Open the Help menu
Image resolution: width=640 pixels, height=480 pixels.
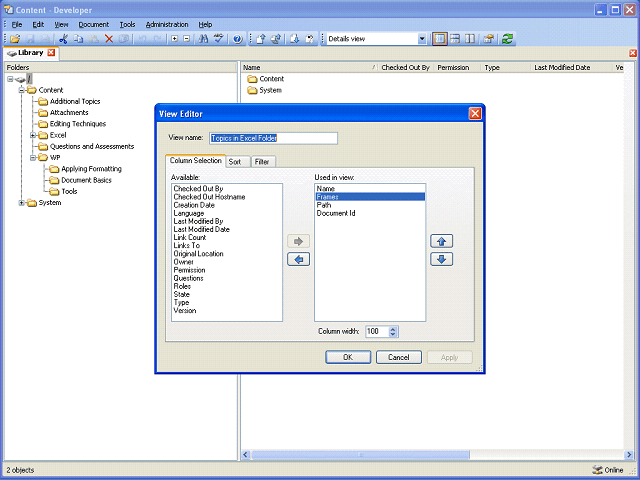(205, 24)
